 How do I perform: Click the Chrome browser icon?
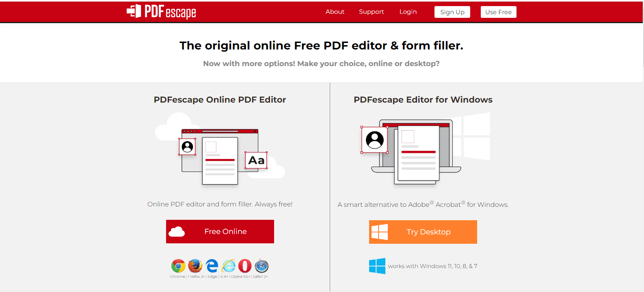click(178, 266)
